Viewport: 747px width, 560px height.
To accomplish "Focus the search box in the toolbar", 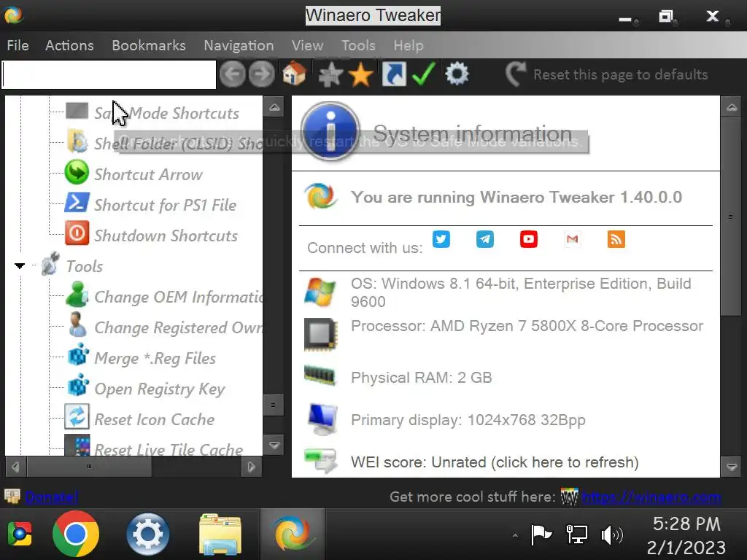I will tap(109, 74).
